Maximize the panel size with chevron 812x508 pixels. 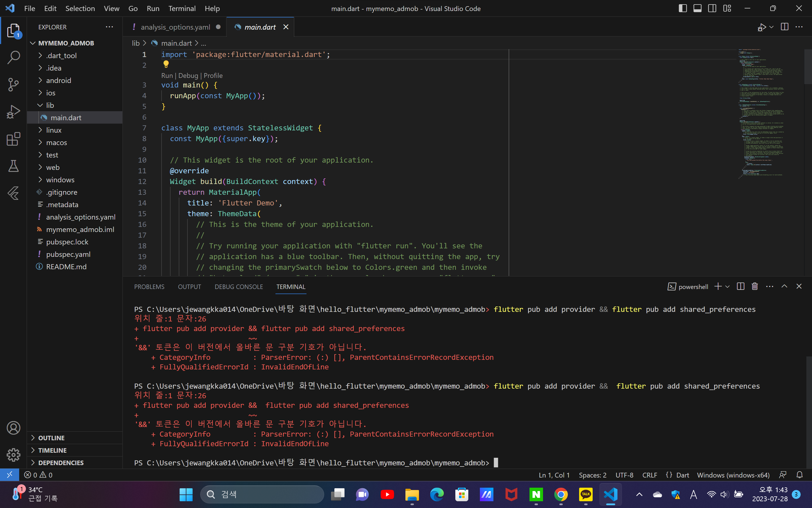784,286
